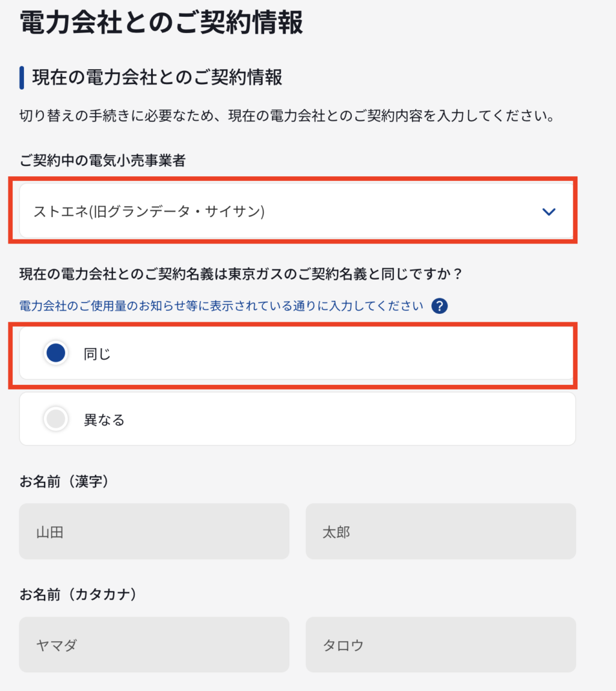Select the 同じ radio button circle
The height and width of the screenshot is (691, 616).
[56, 353]
